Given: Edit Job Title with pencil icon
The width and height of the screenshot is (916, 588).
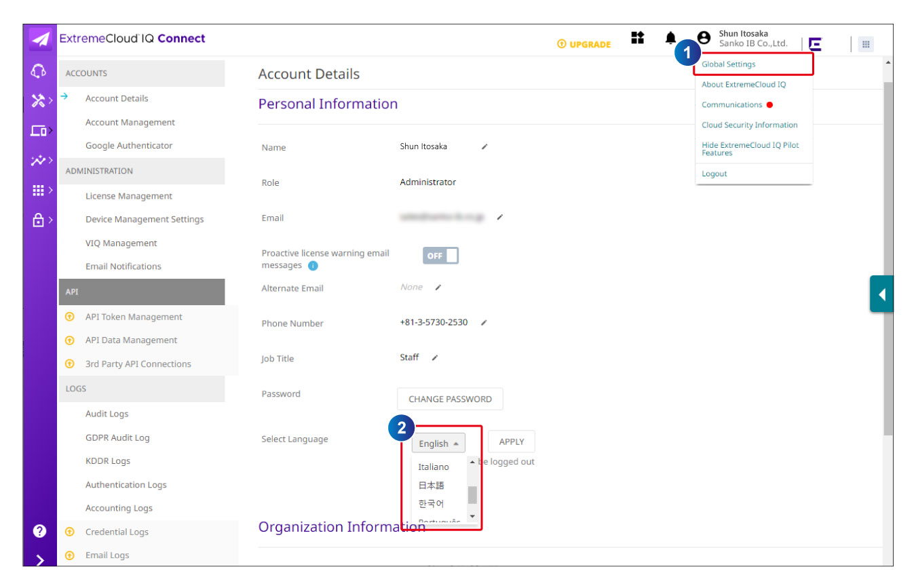Looking at the screenshot, I should 435,357.
